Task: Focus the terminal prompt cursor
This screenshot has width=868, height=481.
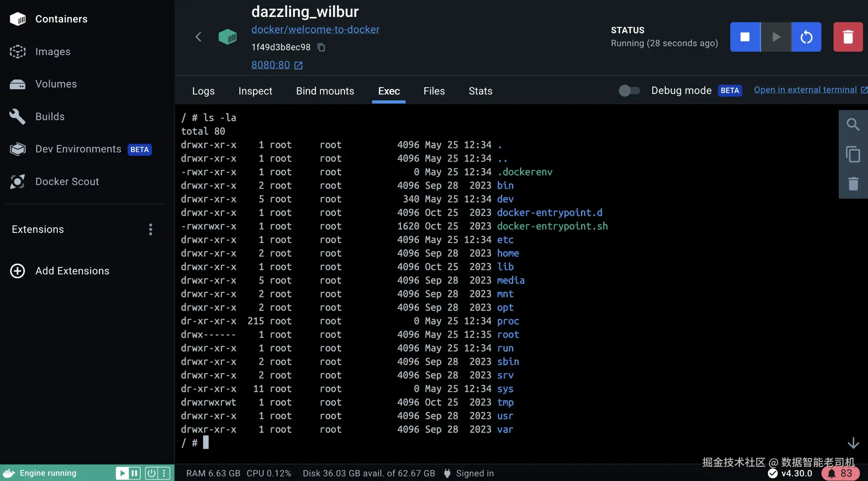Action: [206, 442]
